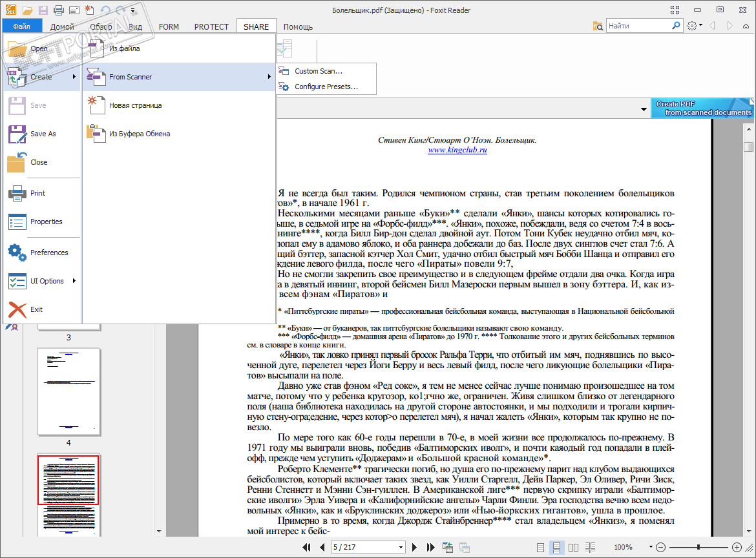The width and height of the screenshot is (756, 558).
Task: Choose Print from the File menu
Action: click(x=42, y=192)
